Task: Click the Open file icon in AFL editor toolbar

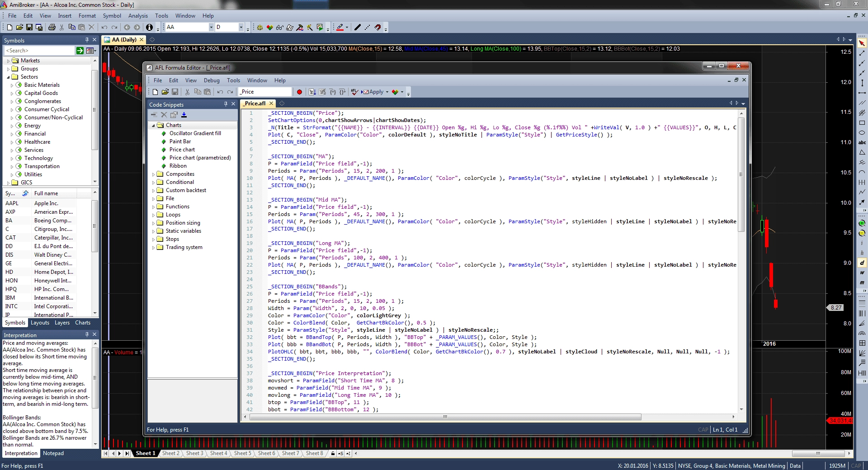Action: pos(165,92)
